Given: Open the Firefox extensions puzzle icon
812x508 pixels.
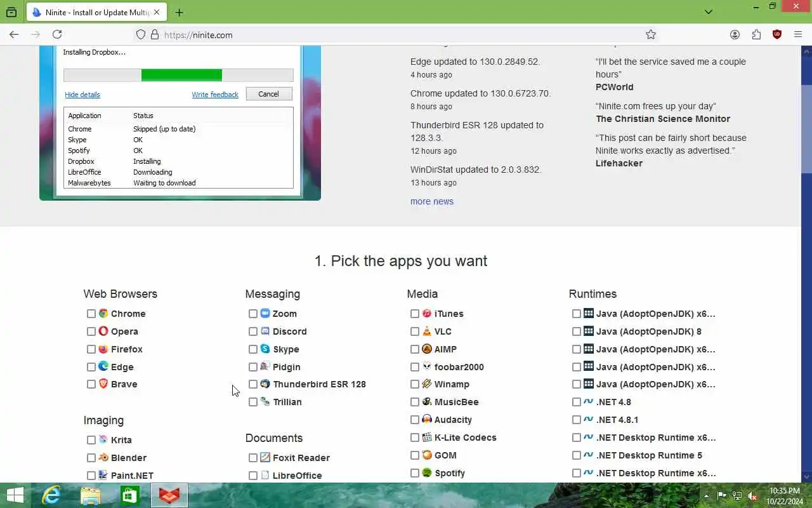Looking at the screenshot, I should (756, 35).
